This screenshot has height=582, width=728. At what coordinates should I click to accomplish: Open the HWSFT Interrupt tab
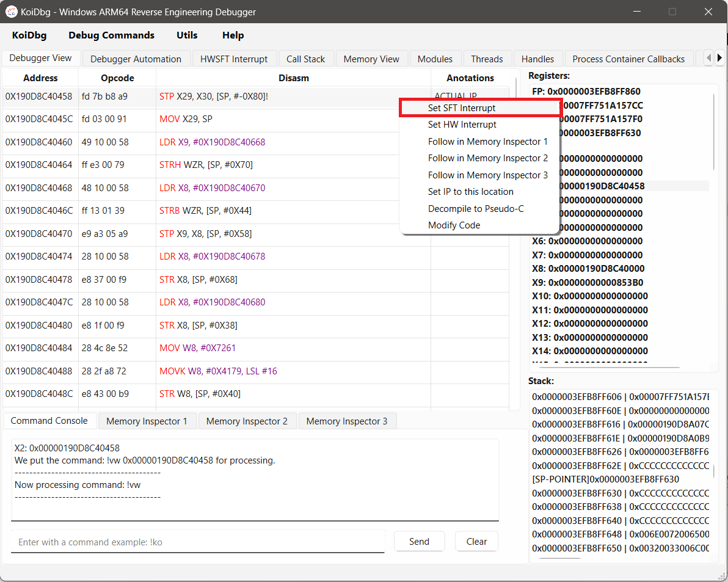coord(234,59)
